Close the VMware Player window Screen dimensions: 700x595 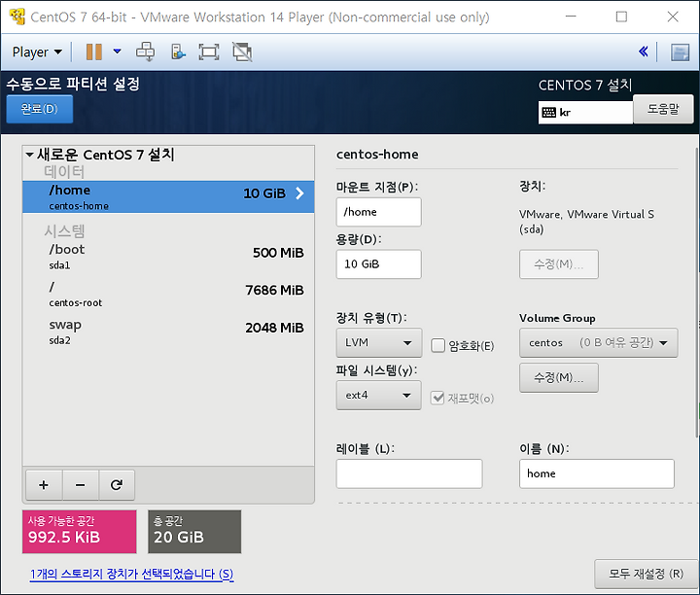point(673,17)
